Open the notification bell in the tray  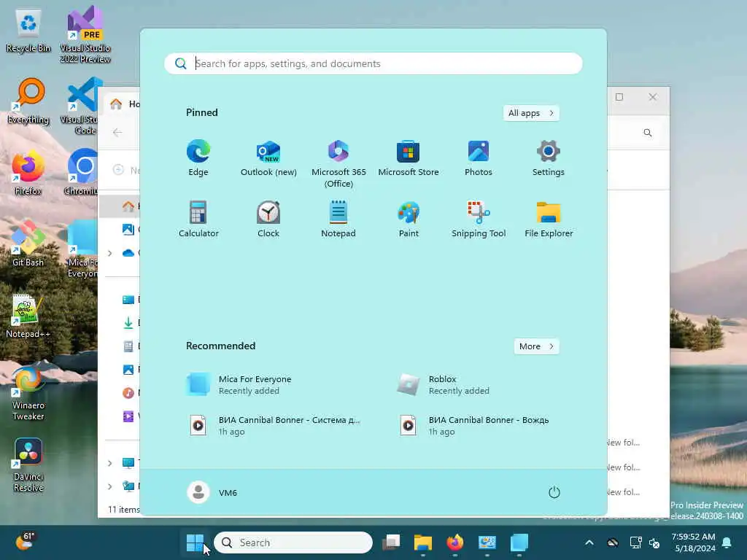727,542
